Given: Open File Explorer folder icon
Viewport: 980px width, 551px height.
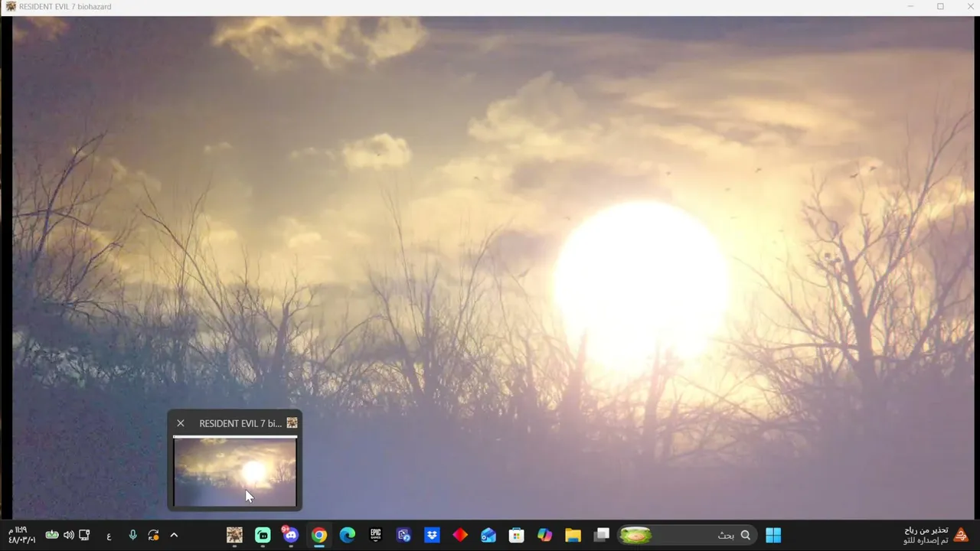Looking at the screenshot, I should 573,535.
